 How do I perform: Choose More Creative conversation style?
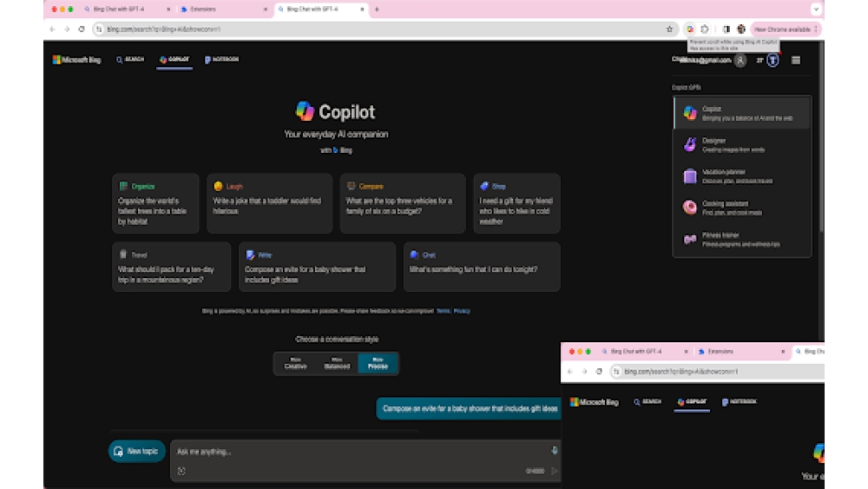(x=296, y=363)
